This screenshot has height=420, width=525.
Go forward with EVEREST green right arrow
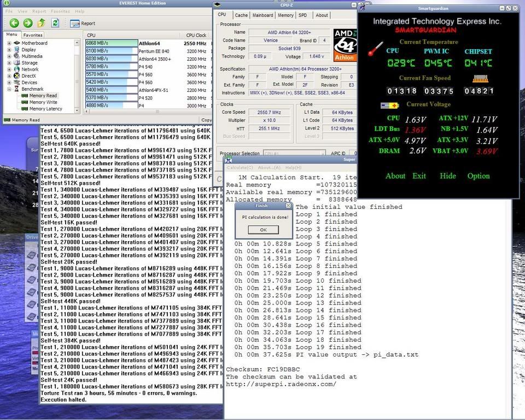coord(28,23)
